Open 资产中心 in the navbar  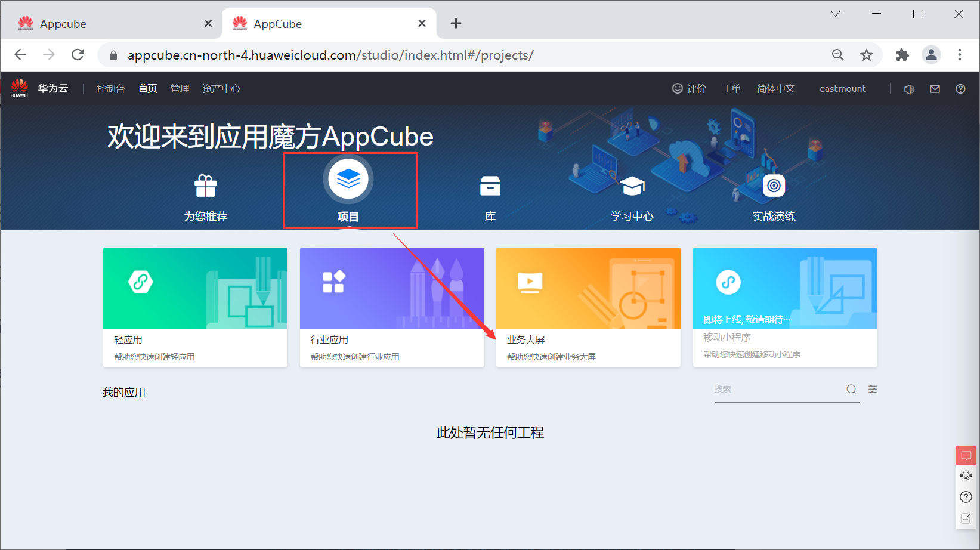[221, 89]
